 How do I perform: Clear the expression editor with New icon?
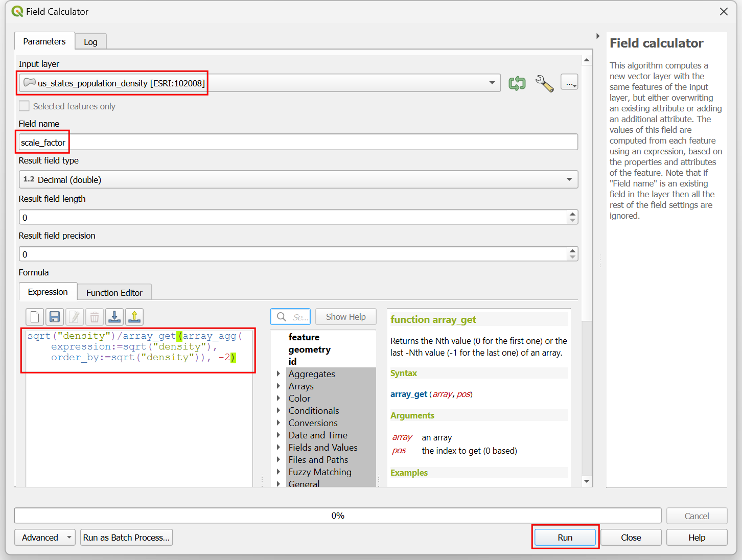(x=35, y=317)
